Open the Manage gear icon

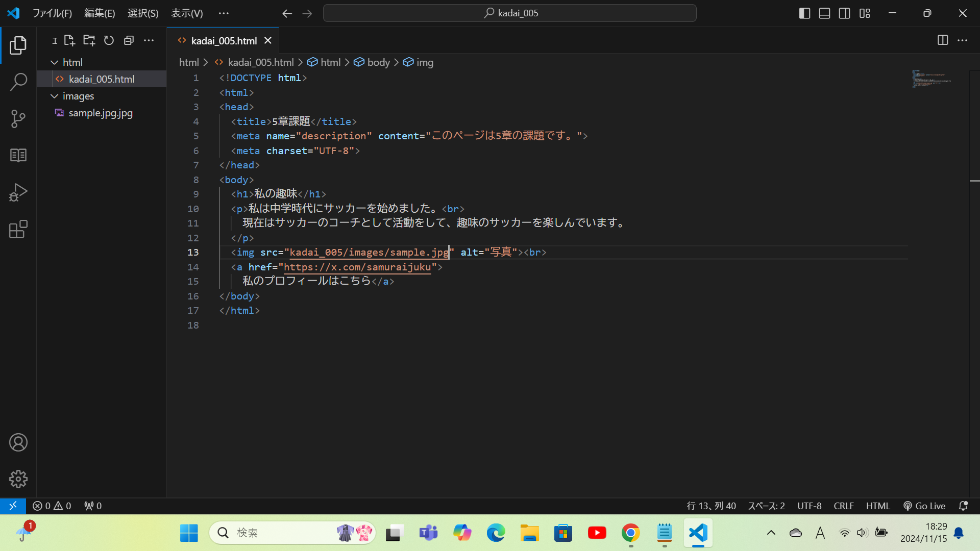tap(18, 479)
